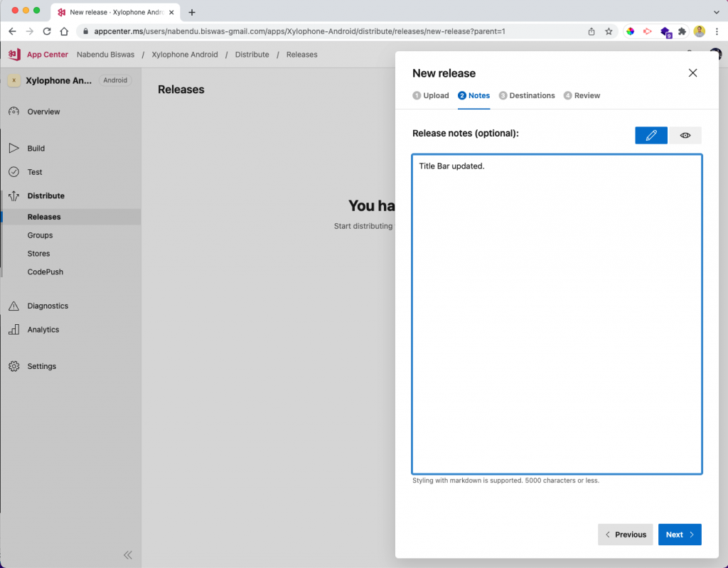Screen dimensions: 728x568
Task: Click the Releases page heading
Action: coord(181,90)
